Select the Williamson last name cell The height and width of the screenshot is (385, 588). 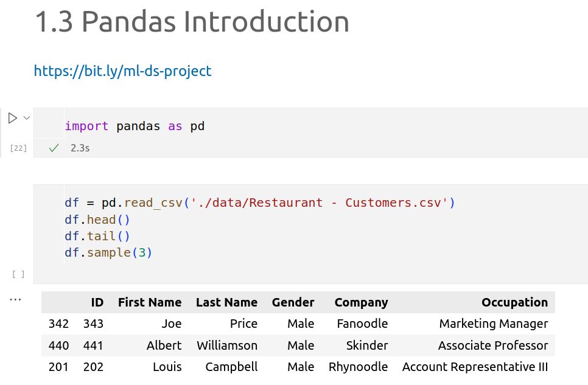click(227, 345)
